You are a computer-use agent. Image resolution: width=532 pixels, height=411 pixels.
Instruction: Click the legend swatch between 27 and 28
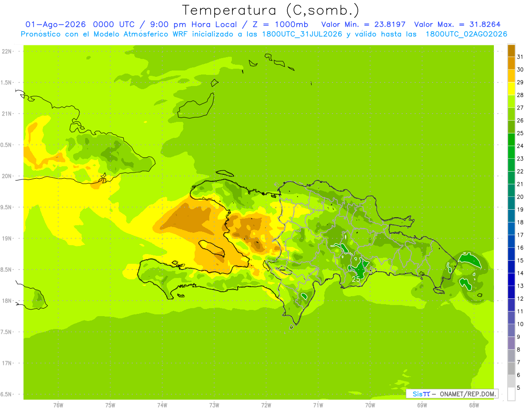pyautogui.click(x=511, y=102)
